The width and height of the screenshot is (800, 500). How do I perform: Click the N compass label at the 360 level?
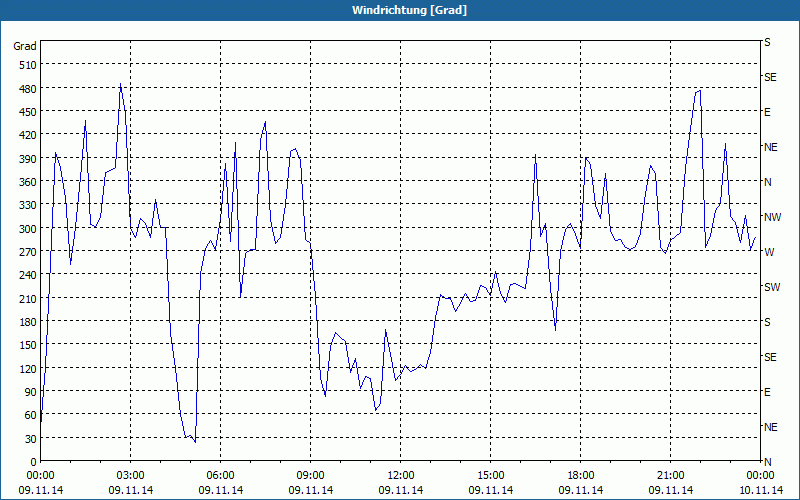(x=767, y=182)
